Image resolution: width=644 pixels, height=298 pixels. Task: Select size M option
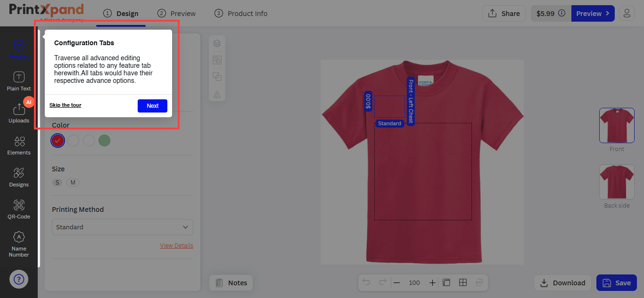coord(73,183)
